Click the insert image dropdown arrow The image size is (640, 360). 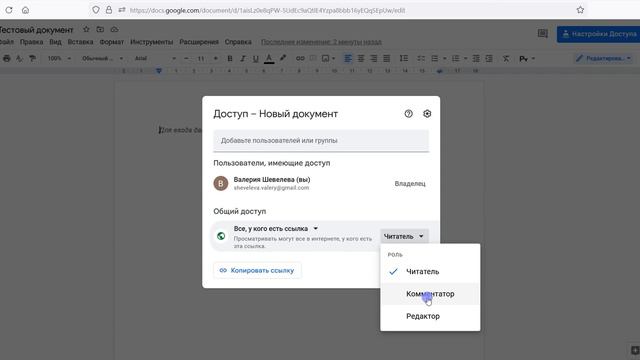coord(333,59)
